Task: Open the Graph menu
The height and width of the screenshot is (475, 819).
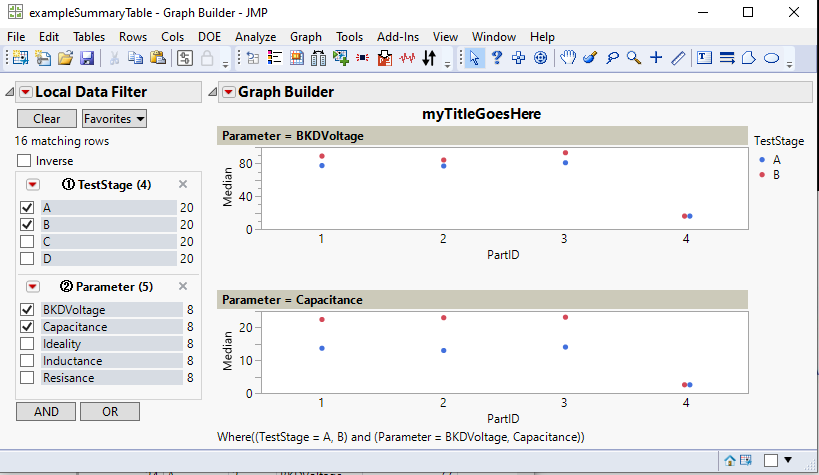Action: click(x=306, y=37)
